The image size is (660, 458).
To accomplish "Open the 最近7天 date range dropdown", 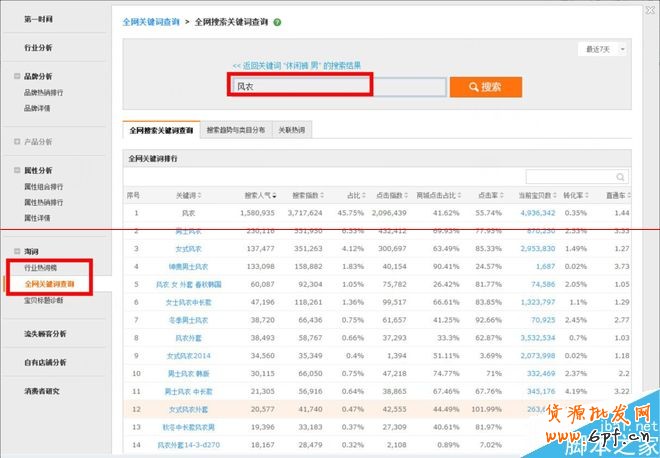I will pyautogui.click(x=606, y=48).
